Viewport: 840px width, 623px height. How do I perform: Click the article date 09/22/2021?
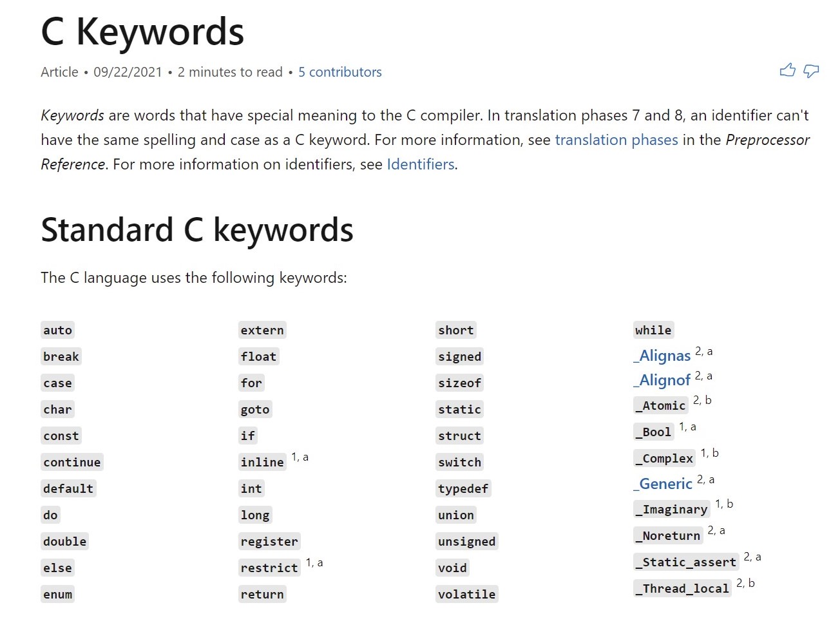pyautogui.click(x=128, y=72)
